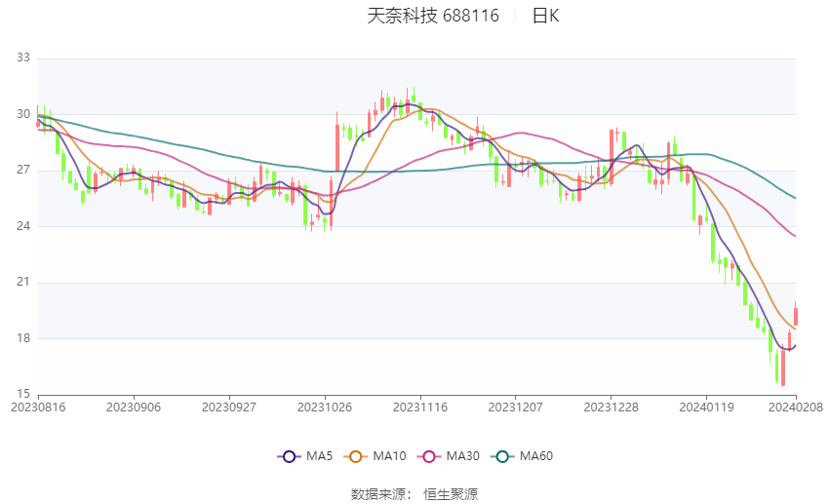Toggle the MA30 pink legend marker
The height and width of the screenshot is (504, 829).
(428, 455)
